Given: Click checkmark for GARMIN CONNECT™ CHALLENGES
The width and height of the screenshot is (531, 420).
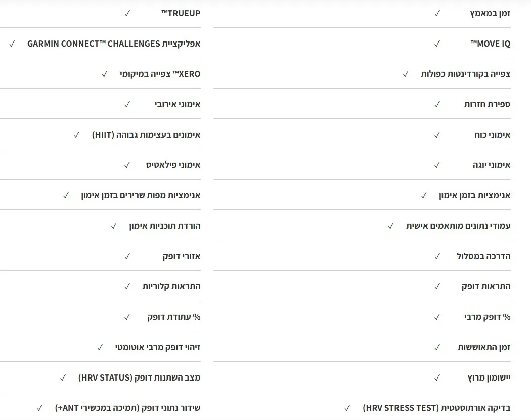Looking at the screenshot, I should point(12,44).
